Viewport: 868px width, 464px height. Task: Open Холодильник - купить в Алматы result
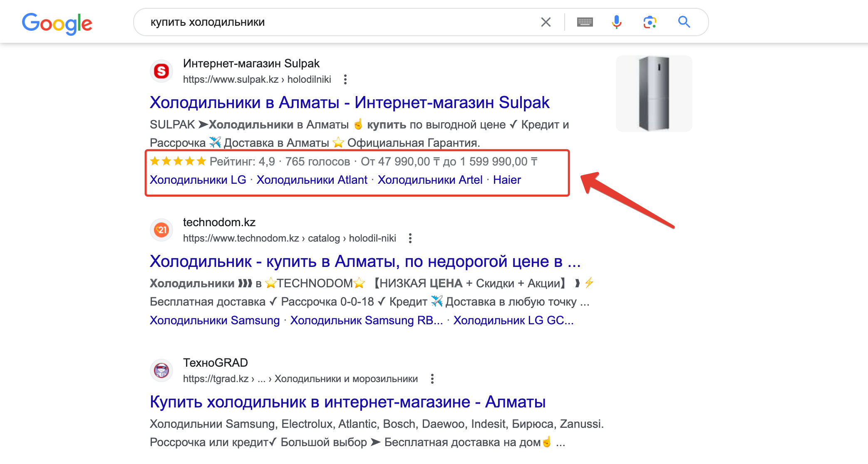(365, 261)
